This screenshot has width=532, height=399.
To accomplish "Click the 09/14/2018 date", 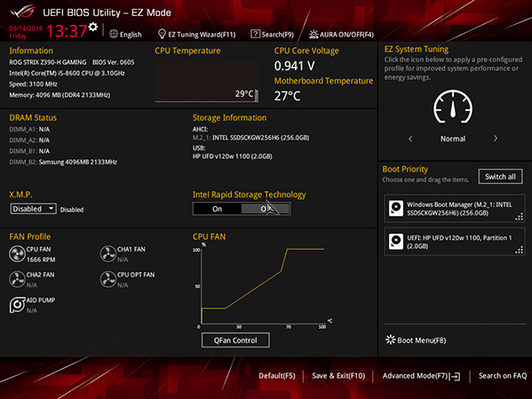I will [26, 28].
